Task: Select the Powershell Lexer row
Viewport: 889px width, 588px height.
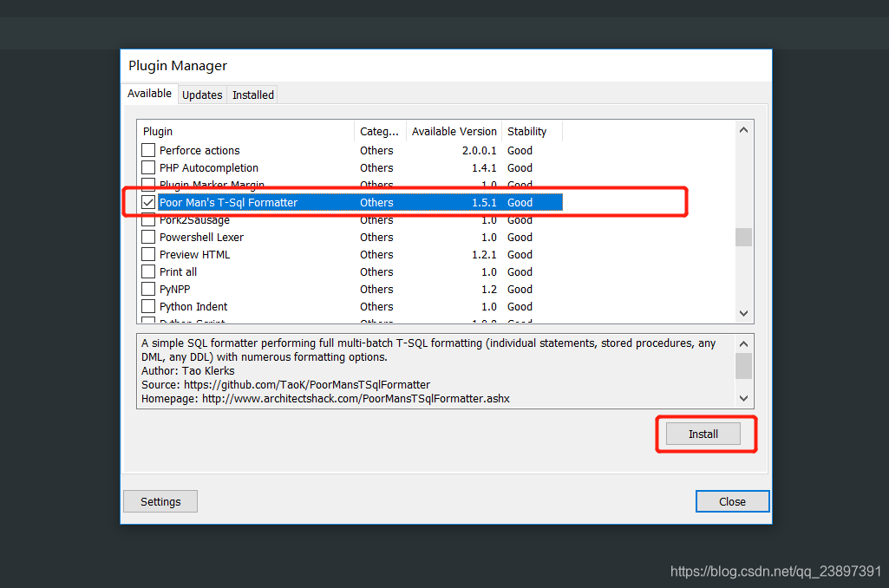Action: point(351,237)
